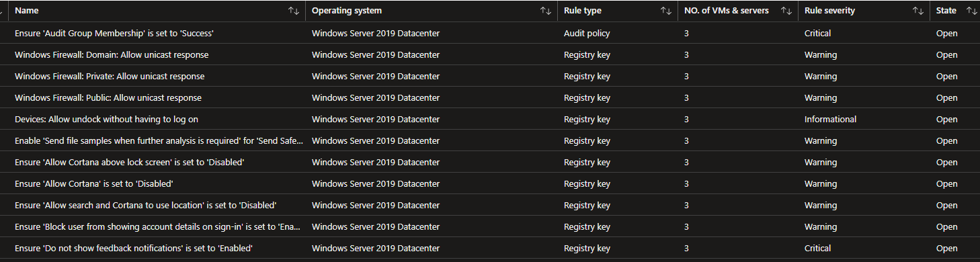Image resolution: width=980 pixels, height=262 pixels.
Task: Click Warning severity in Firewall Public row
Action: (x=821, y=97)
